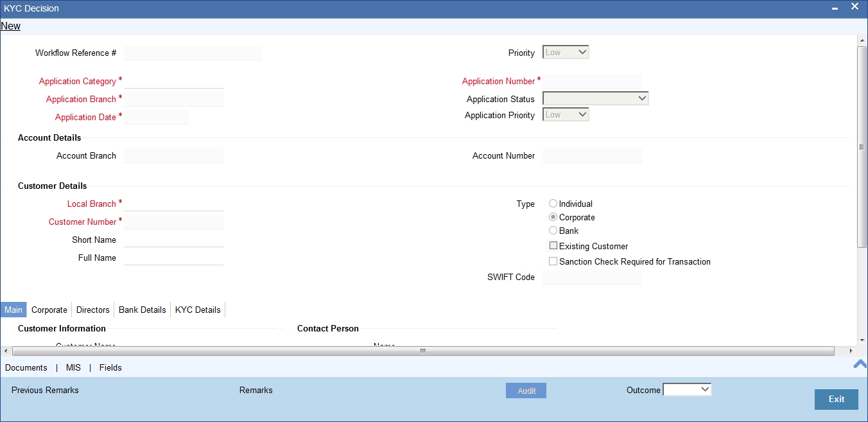Viewport: 868px width, 422px height.
Task: Expand the bottom panel using the up chevron
Action: point(860,364)
